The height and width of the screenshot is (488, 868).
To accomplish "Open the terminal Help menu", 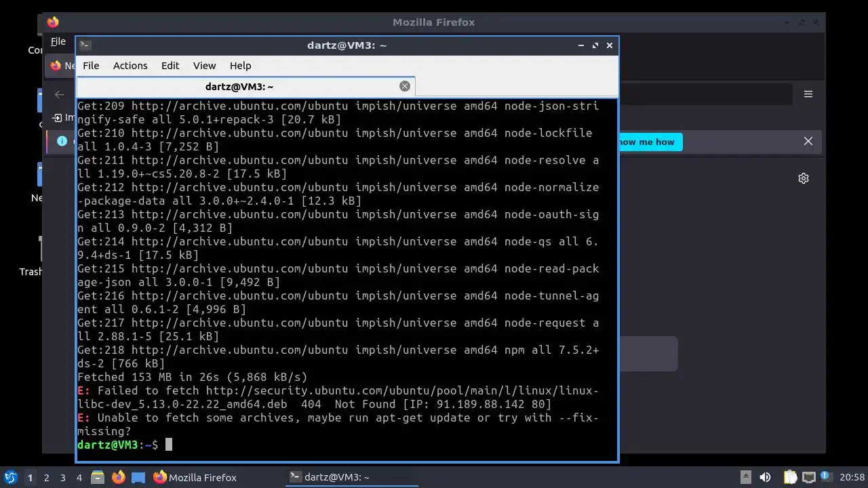I will point(241,66).
